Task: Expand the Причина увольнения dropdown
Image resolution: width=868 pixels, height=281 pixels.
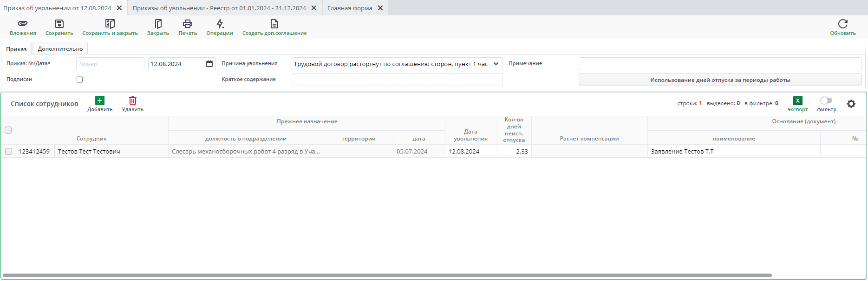Action: click(x=496, y=64)
